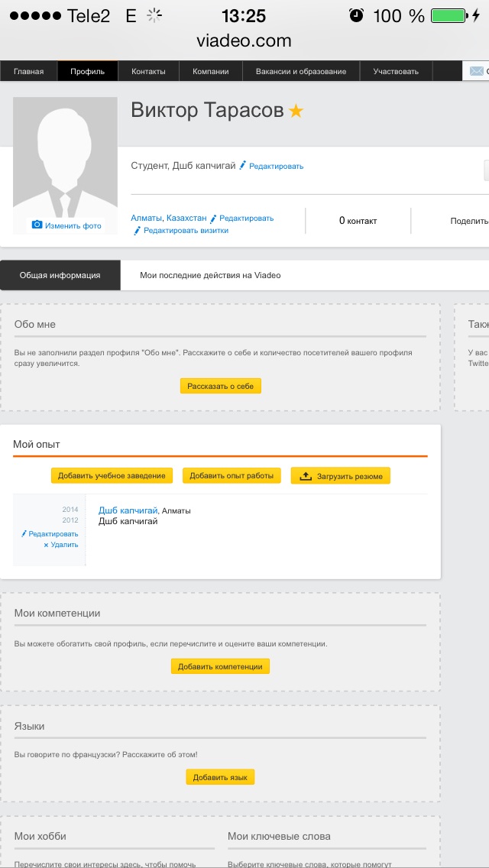Go to Компании in navigation bar
This screenshot has height=868, width=489.
[x=210, y=72]
